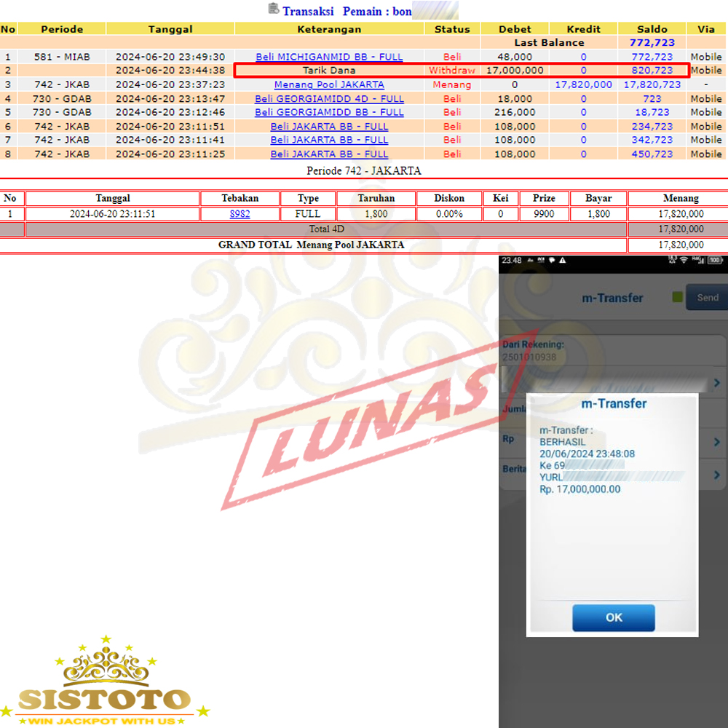
Task: Tap the battery icon in phone status bar
Action: tap(716, 261)
